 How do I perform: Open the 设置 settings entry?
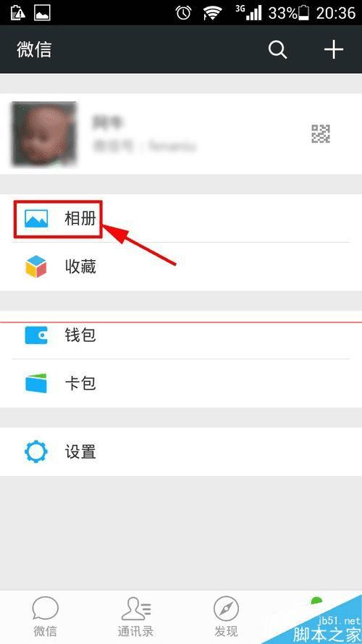click(181, 452)
